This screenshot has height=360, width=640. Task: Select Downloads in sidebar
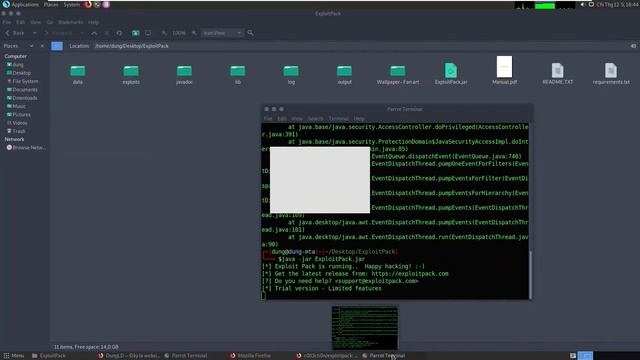click(x=22, y=98)
